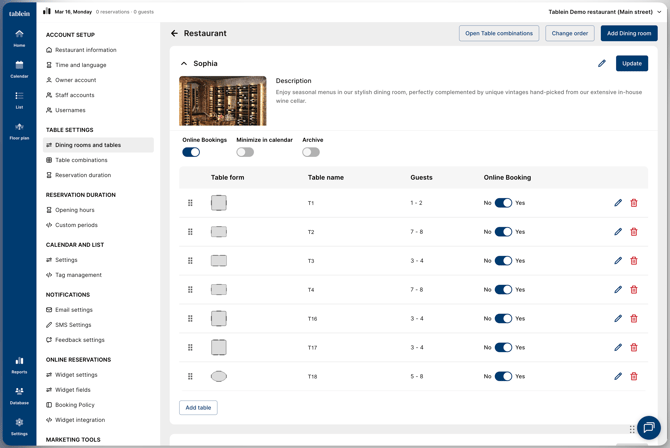This screenshot has height=448, width=670.
Task: Open the live chat bubble icon
Action: tap(648, 428)
